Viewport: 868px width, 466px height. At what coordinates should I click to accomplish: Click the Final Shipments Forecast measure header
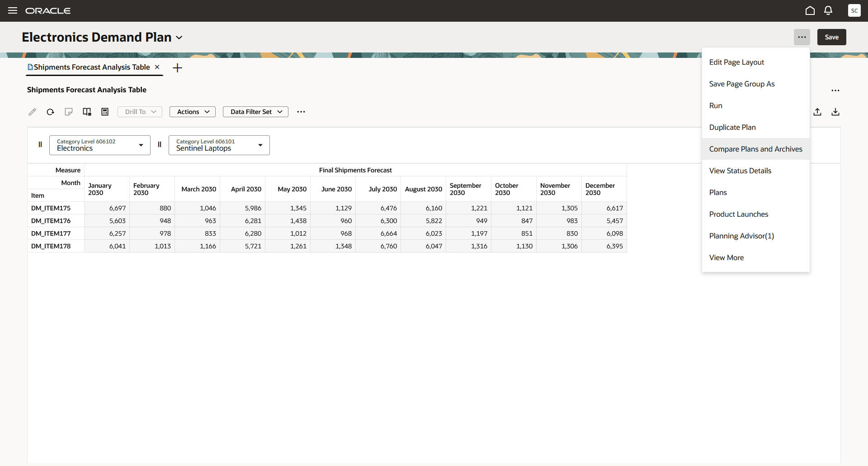(355, 170)
